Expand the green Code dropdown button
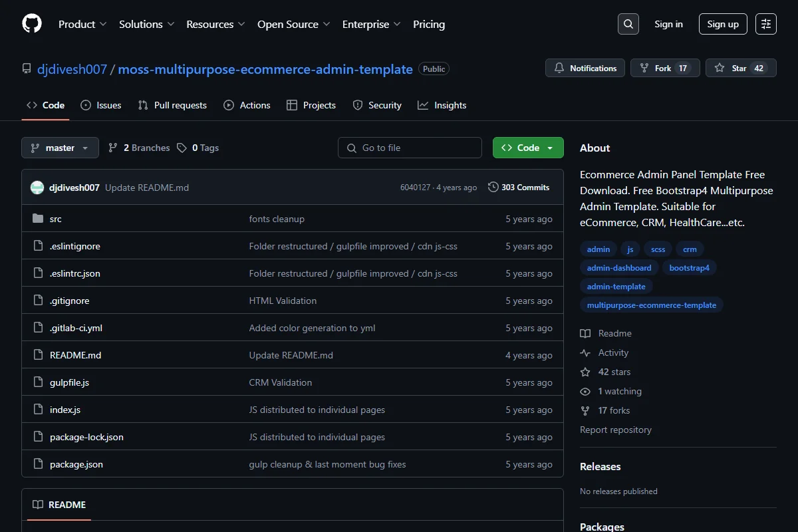 click(x=528, y=148)
